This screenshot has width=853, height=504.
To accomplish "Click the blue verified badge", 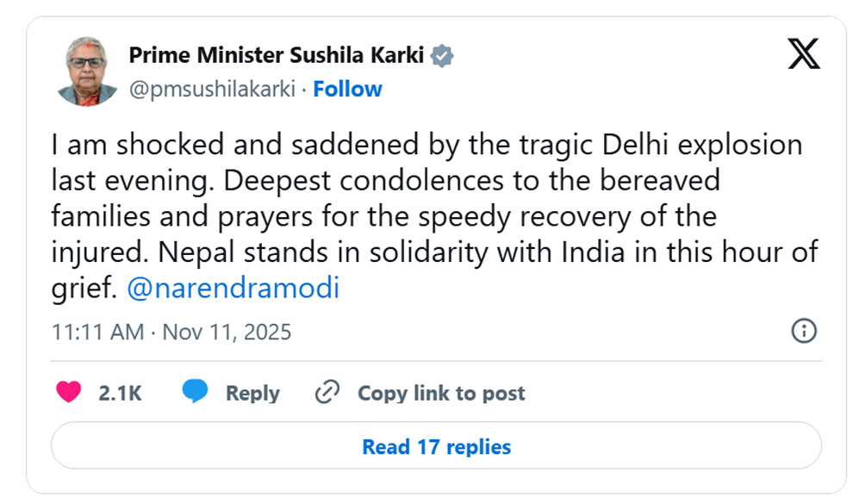I will click(443, 57).
